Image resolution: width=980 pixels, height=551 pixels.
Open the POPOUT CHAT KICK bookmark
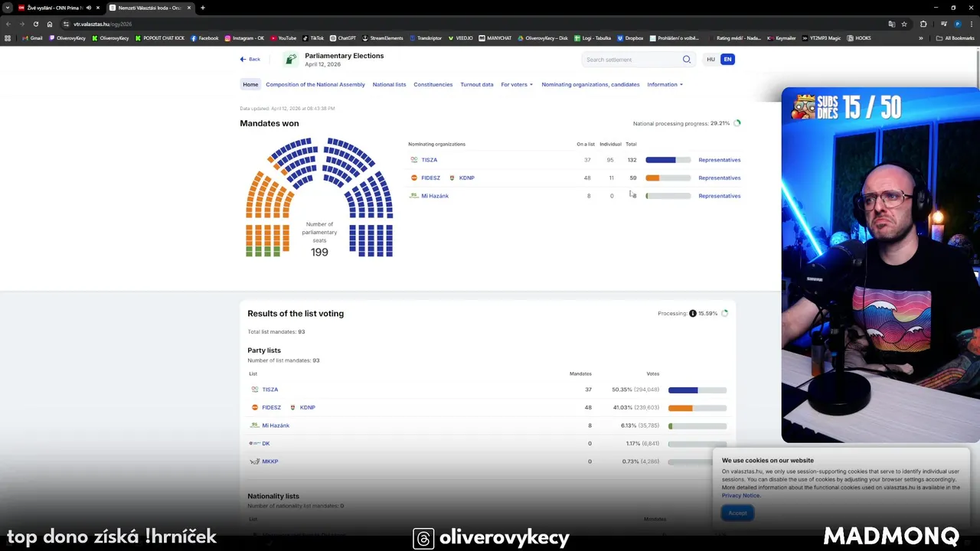click(x=160, y=38)
